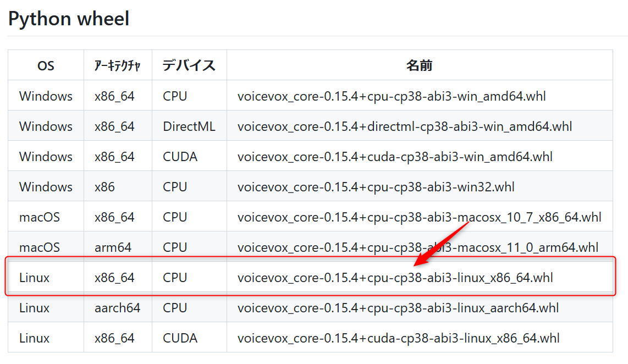
Task: Click voicevox_core-0.15.4+cpu-cp38-abi3-win32.whl file name
Action: pyautogui.click(x=376, y=187)
